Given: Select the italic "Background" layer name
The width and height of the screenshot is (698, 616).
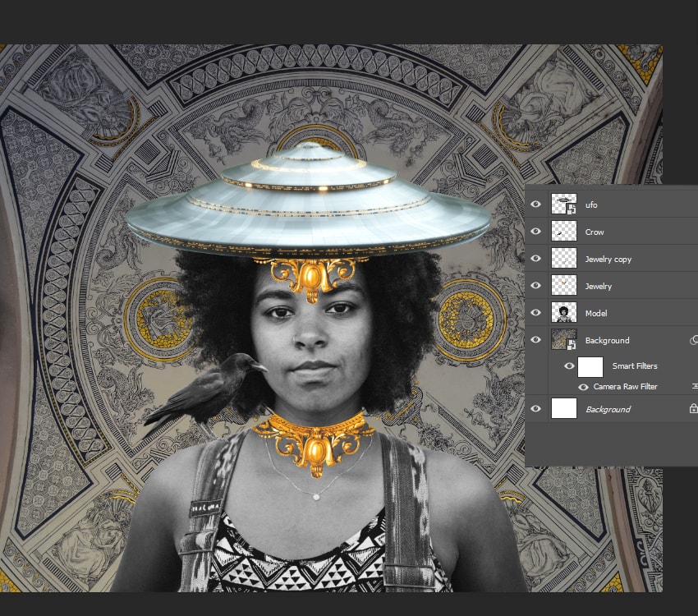Looking at the screenshot, I should tap(608, 410).
